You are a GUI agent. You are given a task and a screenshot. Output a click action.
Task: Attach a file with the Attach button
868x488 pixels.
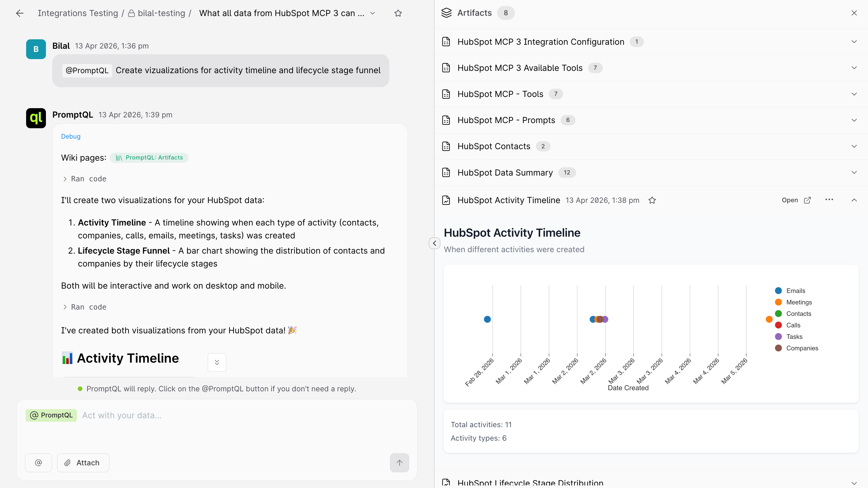click(83, 462)
